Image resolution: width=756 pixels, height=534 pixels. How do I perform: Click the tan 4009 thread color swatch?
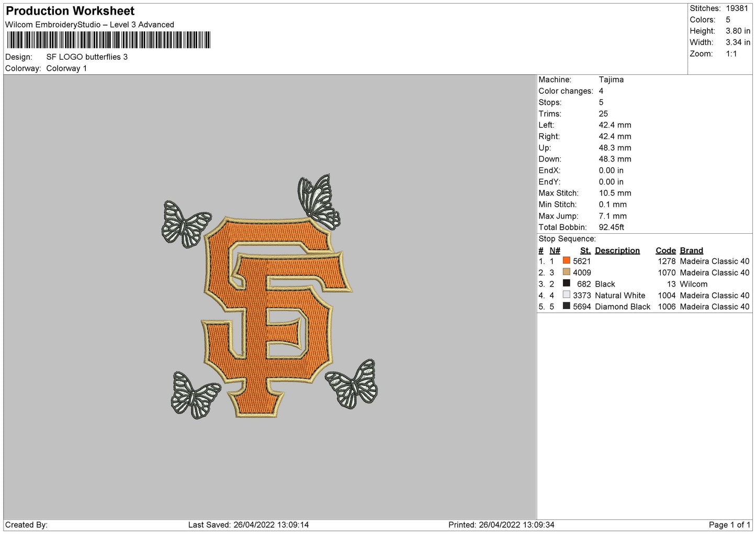point(566,272)
